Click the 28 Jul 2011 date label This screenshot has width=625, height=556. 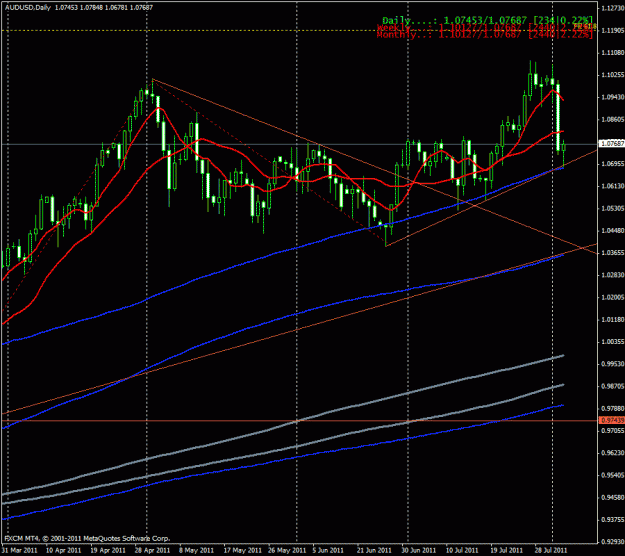click(551, 550)
